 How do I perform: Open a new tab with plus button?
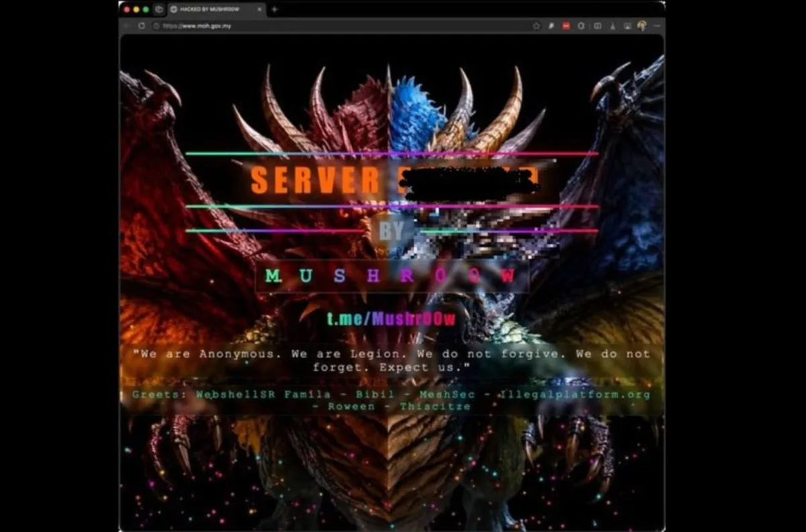point(274,9)
